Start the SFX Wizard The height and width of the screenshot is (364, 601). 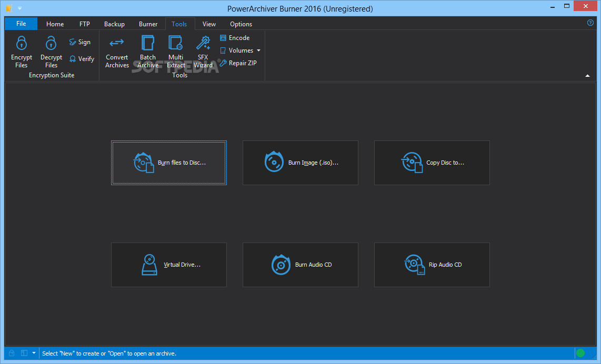[x=203, y=52]
